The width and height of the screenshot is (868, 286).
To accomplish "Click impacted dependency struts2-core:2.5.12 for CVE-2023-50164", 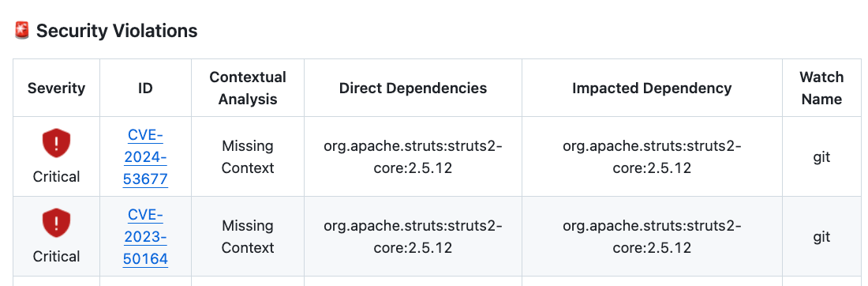I will click(x=652, y=237).
